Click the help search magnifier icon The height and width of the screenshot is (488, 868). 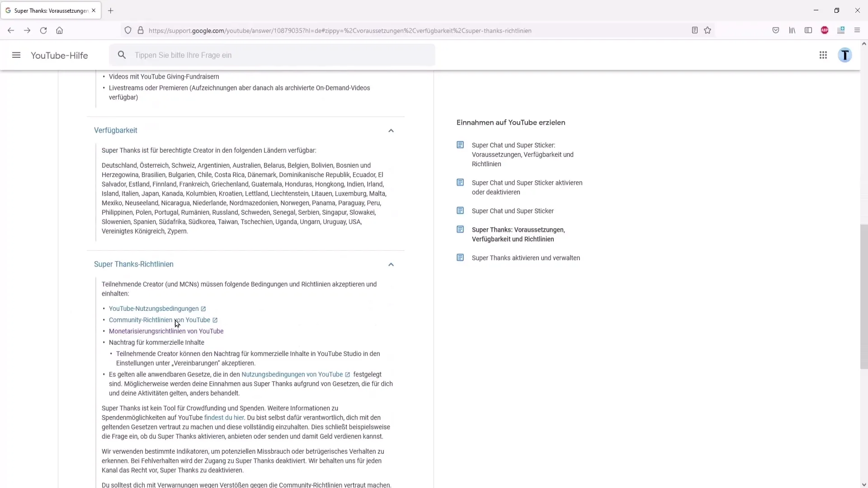(122, 55)
